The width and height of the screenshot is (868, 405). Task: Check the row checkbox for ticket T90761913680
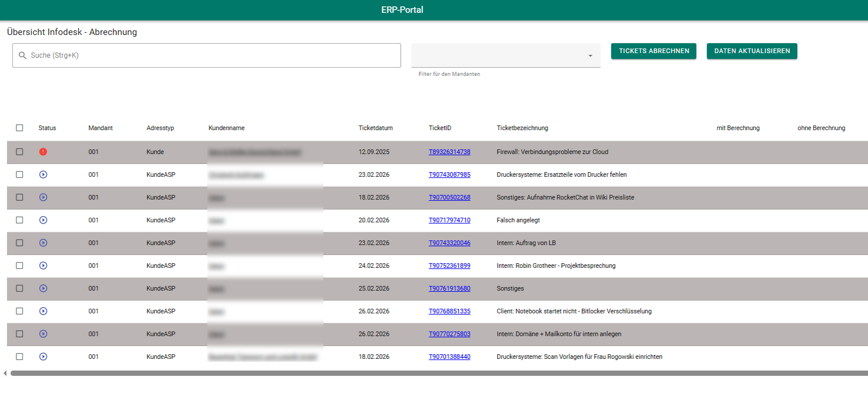[19, 288]
